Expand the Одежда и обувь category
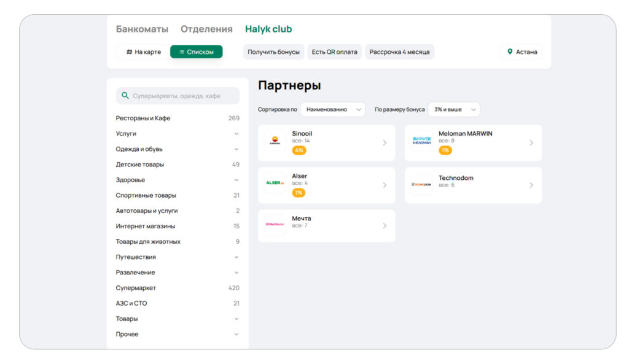This screenshot has height=364, width=629. tap(178, 149)
